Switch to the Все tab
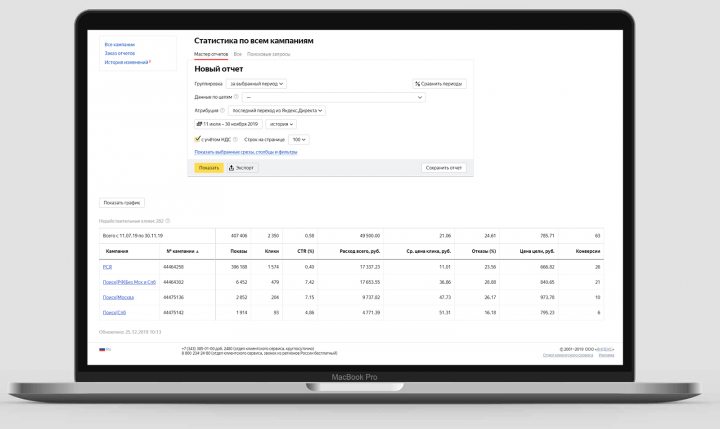This screenshot has height=429, width=720. click(x=237, y=54)
